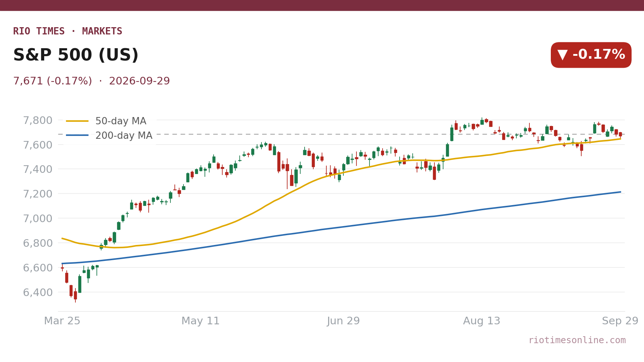Click the riotimesonline.com link
This screenshot has height=362, width=644.
point(577,340)
